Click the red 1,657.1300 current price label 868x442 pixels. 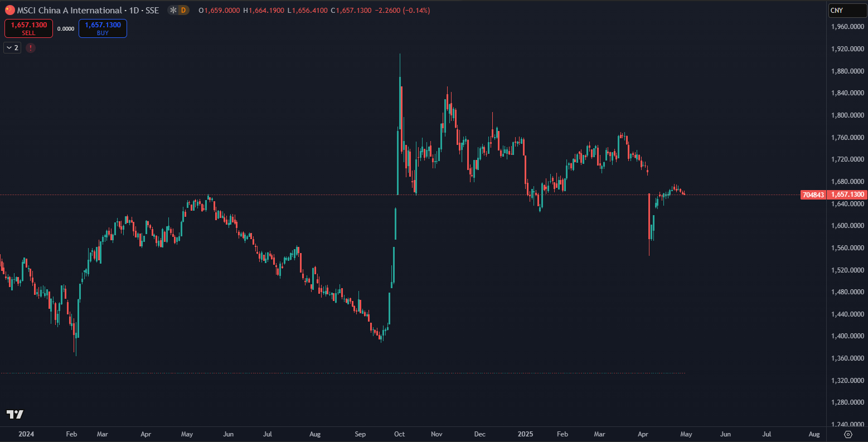coord(847,195)
